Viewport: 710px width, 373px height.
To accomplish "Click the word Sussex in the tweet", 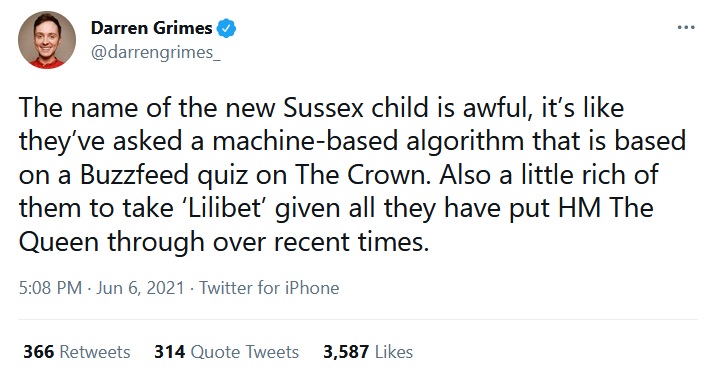I will 323,108.
